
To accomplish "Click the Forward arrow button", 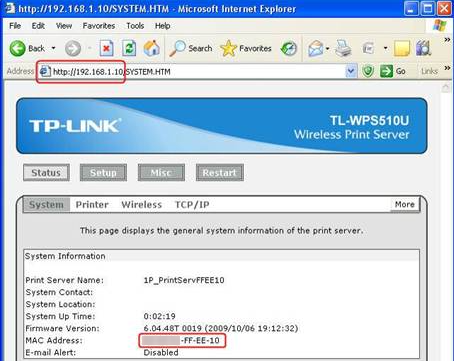I will tap(73, 49).
